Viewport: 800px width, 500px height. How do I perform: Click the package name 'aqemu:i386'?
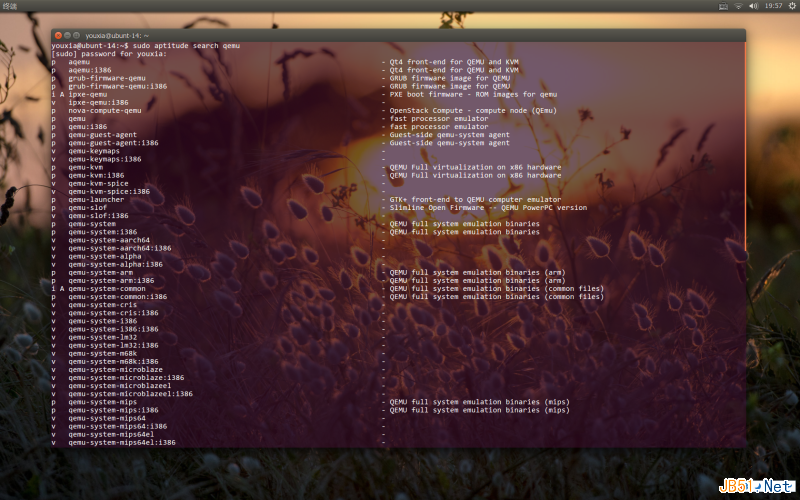(90, 70)
